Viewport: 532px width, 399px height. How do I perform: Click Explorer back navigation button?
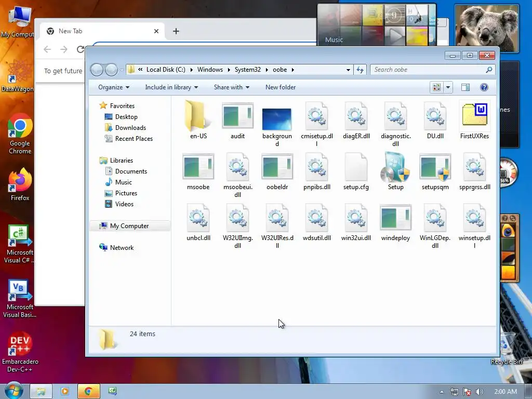click(x=97, y=70)
